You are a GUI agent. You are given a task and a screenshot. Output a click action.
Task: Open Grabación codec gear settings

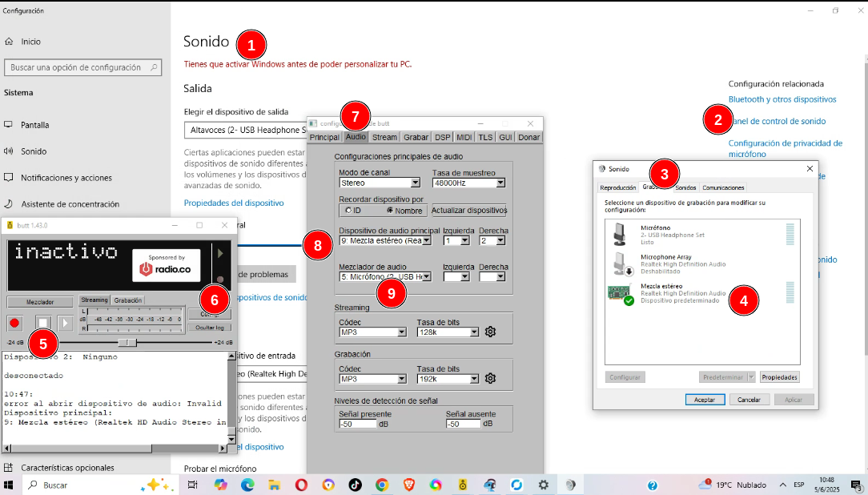point(491,378)
